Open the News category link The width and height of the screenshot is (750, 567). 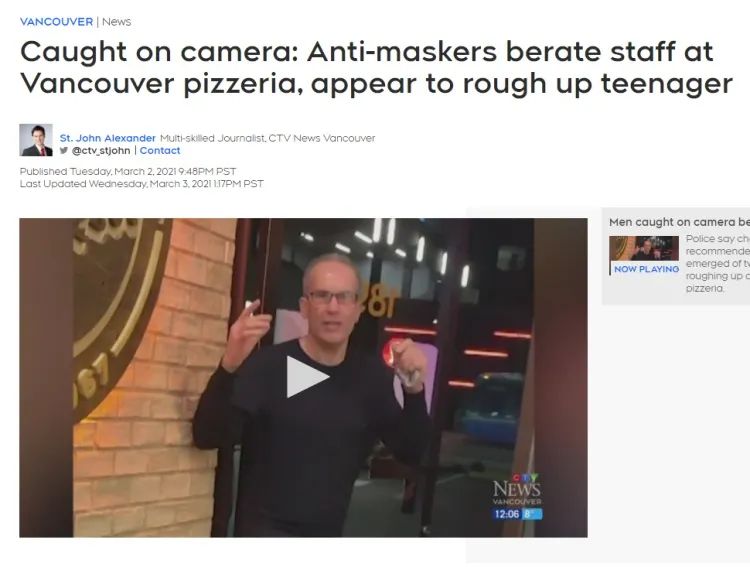point(116,22)
